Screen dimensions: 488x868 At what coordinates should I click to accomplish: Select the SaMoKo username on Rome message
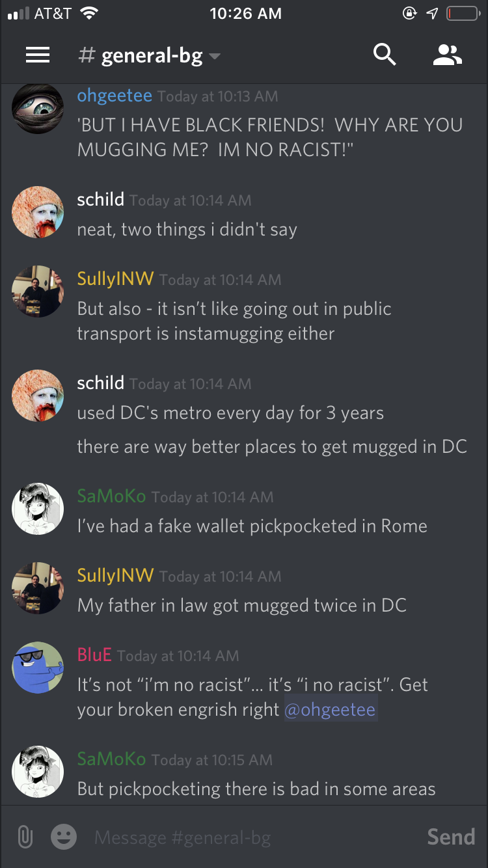click(111, 496)
